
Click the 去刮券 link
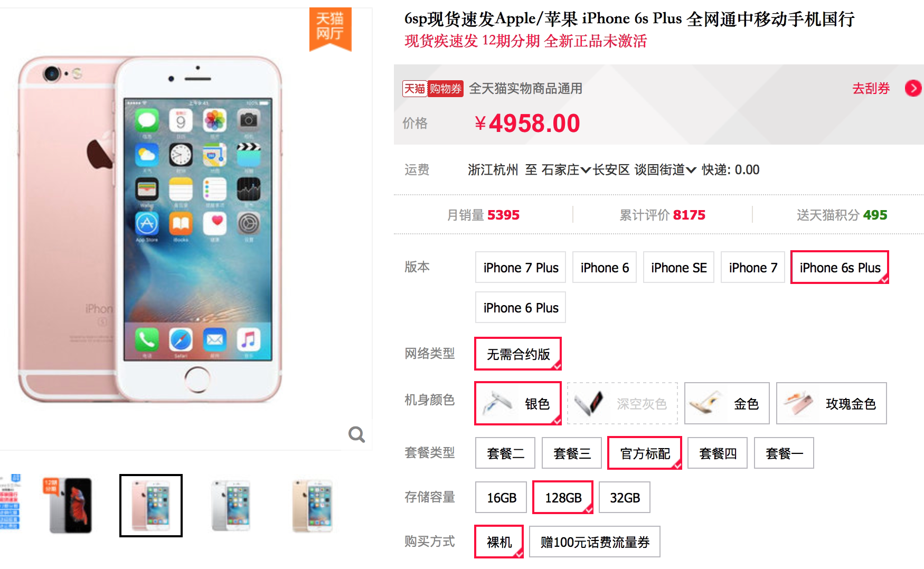pyautogui.click(x=871, y=88)
